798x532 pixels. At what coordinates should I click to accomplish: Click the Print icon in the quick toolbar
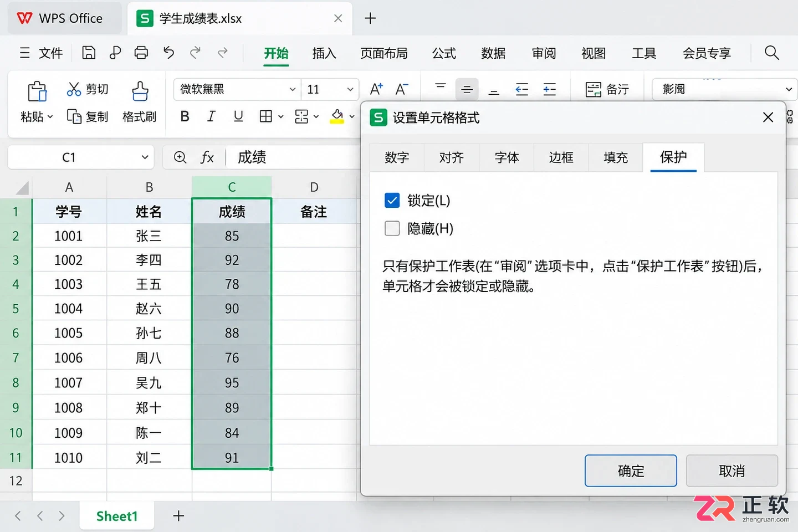[141, 53]
